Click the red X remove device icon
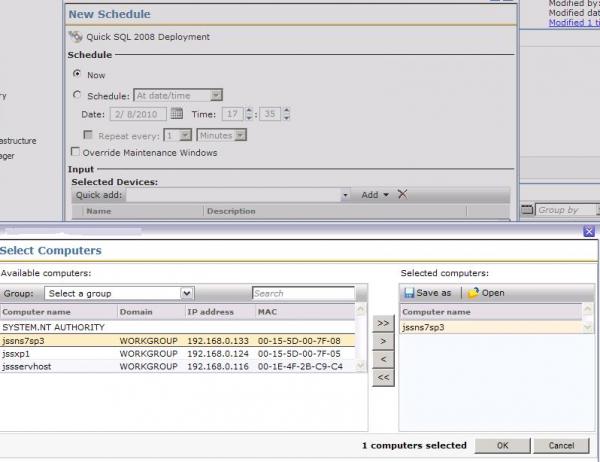 click(402, 194)
